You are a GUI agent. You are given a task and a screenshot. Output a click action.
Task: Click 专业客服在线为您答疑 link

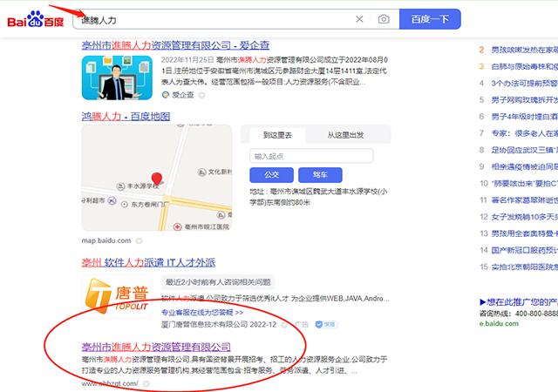click(x=202, y=312)
